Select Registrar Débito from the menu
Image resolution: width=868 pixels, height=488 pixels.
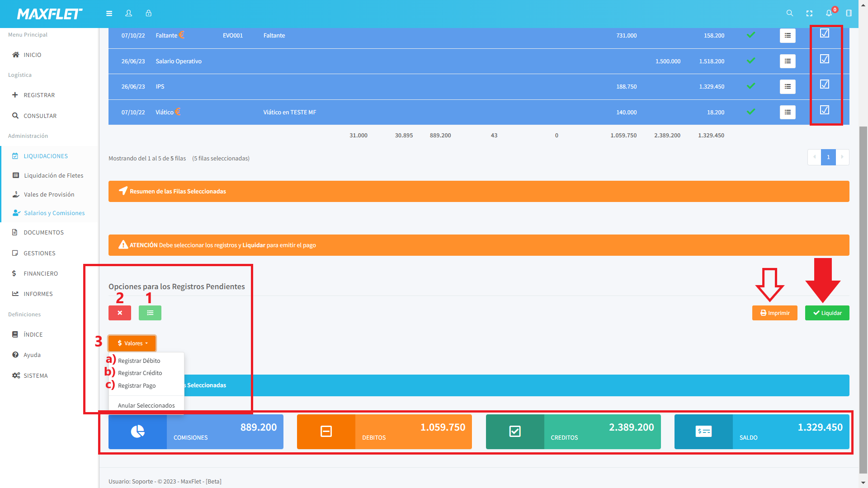pos(139,361)
